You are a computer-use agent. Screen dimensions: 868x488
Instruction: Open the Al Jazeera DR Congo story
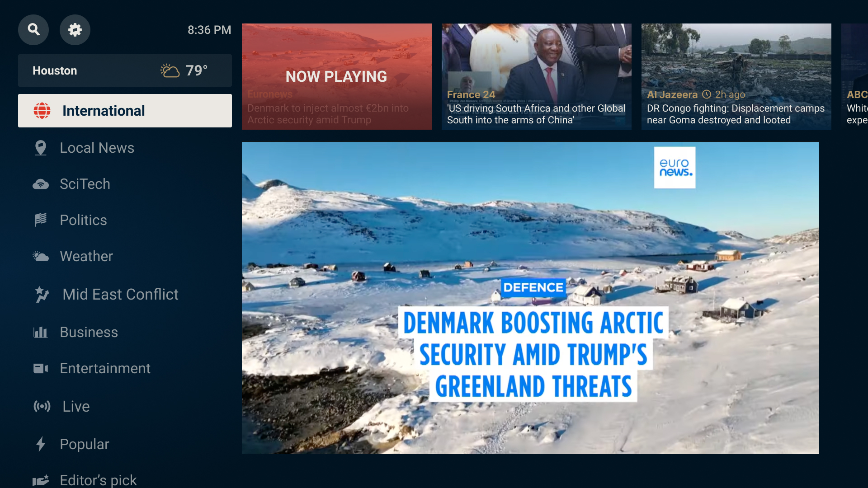pos(736,77)
